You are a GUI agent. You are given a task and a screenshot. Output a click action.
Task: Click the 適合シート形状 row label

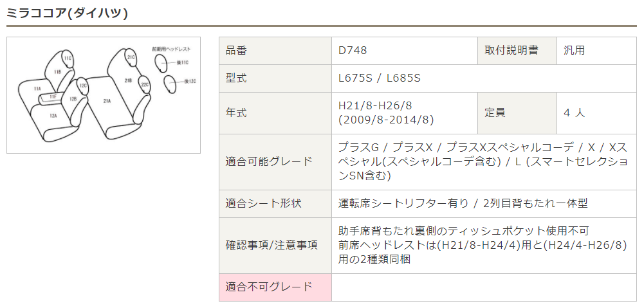pyautogui.click(x=263, y=204)
